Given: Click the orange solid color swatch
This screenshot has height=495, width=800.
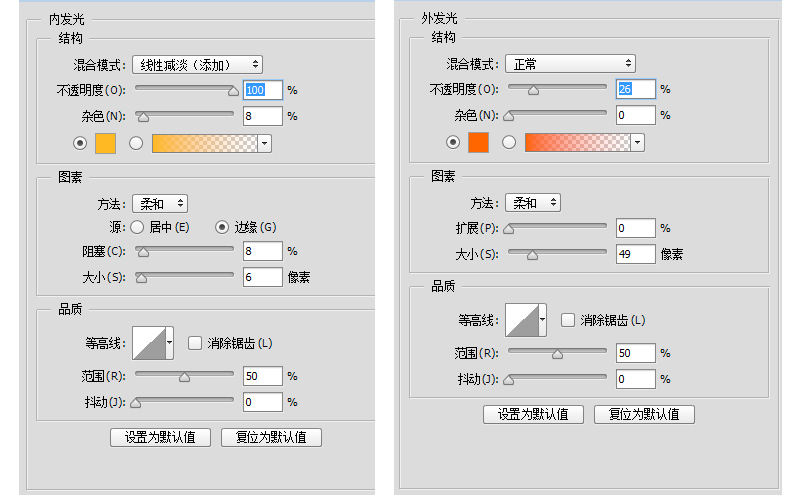Looking at the screenshot, I should click(479, 142).
